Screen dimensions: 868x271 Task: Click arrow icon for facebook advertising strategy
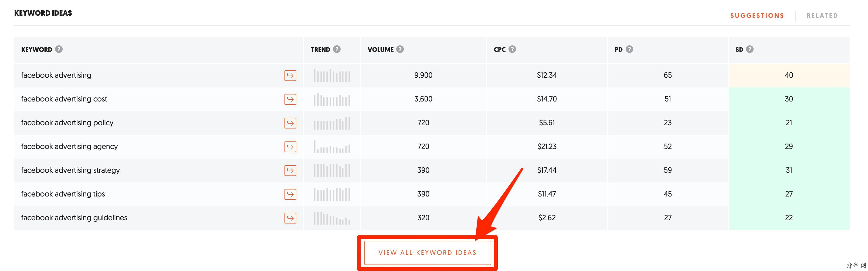[x=290, y=171]
